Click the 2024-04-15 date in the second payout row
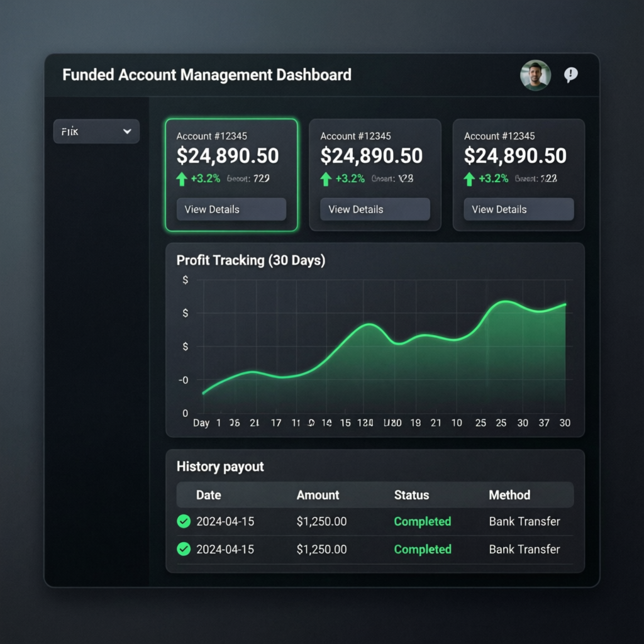This screenshot has width=644, height=644. click(x=225, y=550)
